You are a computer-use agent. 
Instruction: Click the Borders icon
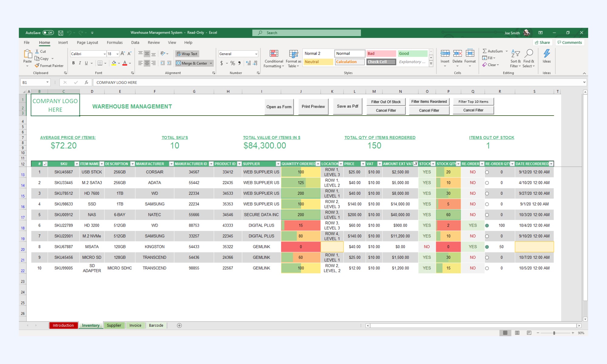pos(100,63)
